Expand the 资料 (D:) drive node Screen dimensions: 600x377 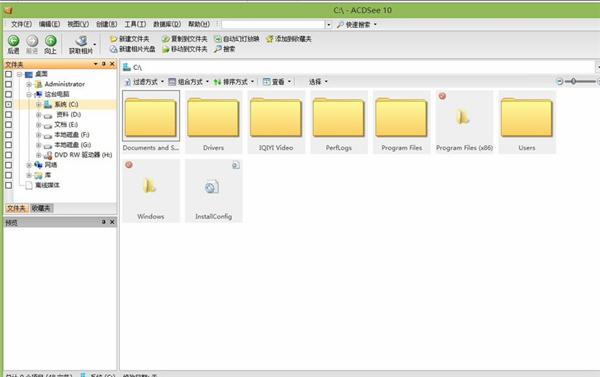(39, 114)
